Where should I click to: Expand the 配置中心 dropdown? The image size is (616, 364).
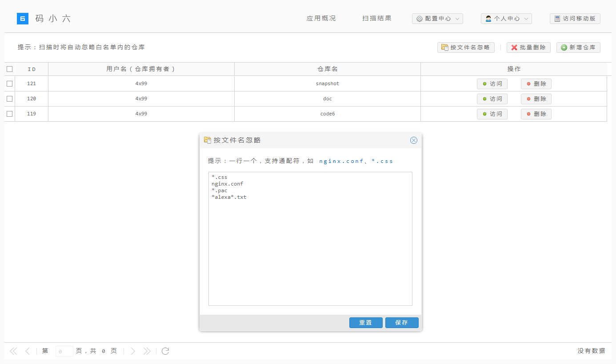tap(437, 19)
